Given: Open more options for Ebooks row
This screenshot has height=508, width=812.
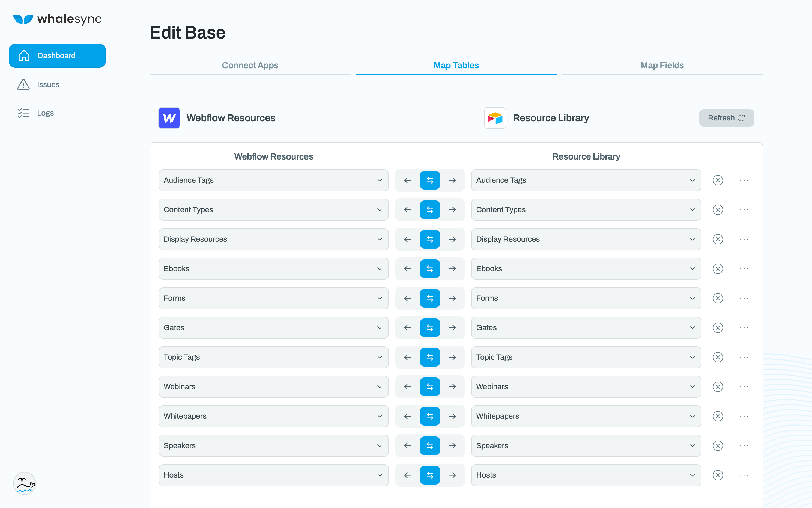Looking at the screenshot, I should point(744,269).
